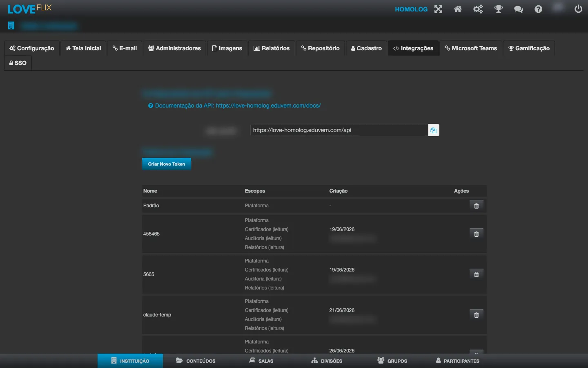Open the Administradores tab

175,48
